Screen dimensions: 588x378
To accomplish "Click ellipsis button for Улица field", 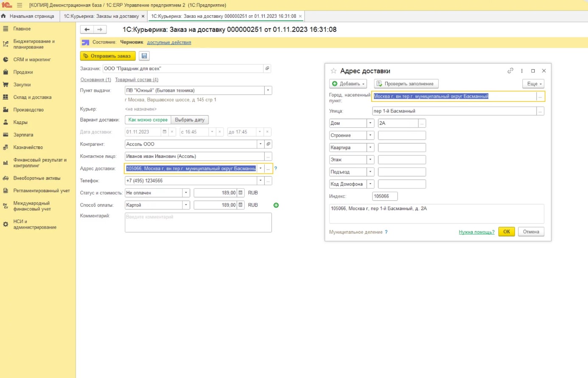I will click(540, 111).
